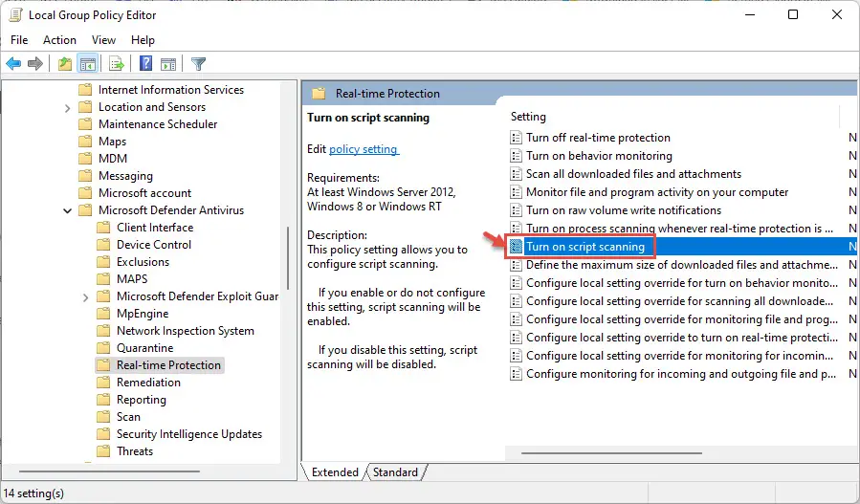This screenshot has height=504, width=860.
Task: Switch to the Extended tab
Action: click(335, 472)
